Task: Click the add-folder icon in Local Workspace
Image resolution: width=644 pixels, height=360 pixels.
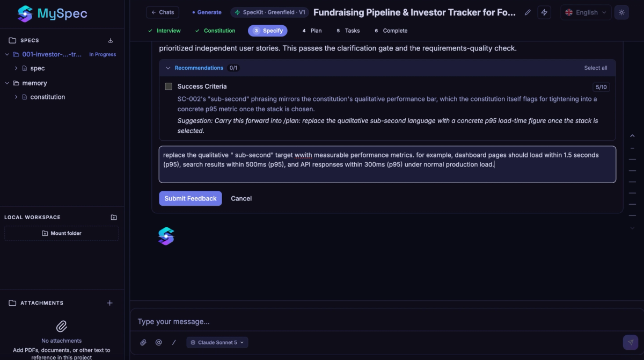Action: pyautogui.click(x=114, y=217)
